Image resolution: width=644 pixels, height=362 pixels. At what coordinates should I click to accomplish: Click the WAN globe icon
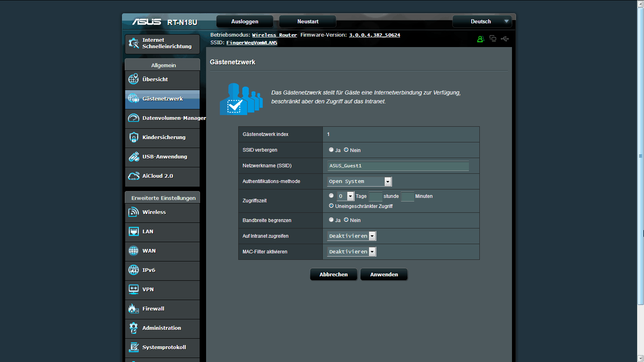134,251
